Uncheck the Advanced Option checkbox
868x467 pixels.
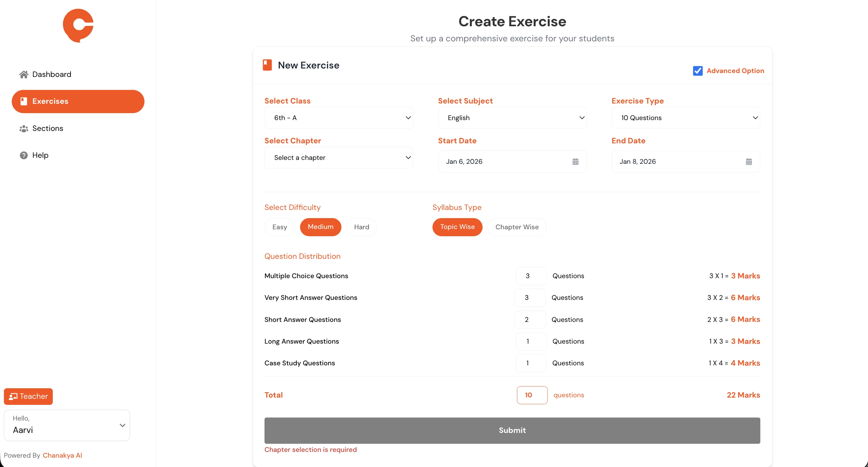[698, 71]
